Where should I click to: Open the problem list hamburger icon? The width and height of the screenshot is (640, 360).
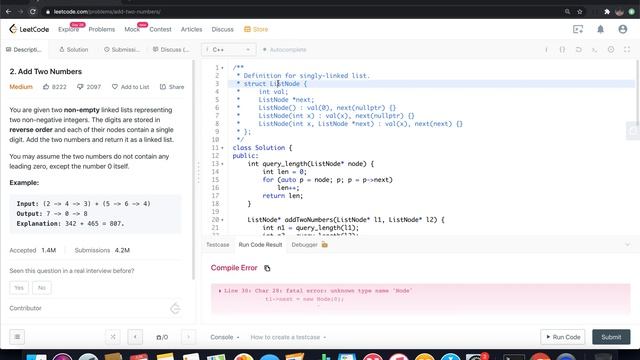[17, 337]
